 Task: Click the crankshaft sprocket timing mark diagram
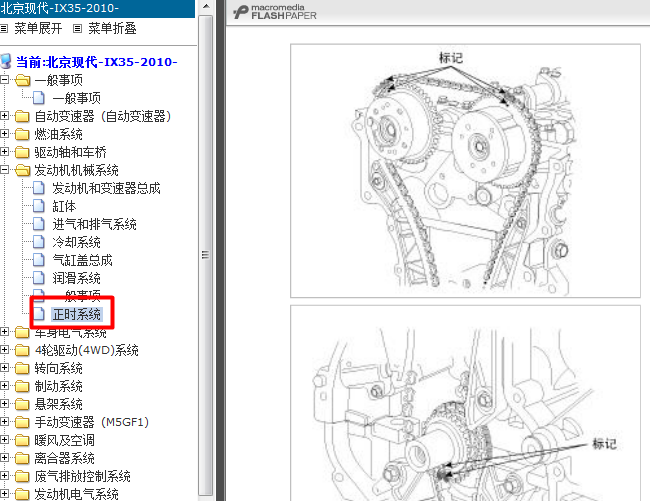click(x=465, y=403)
